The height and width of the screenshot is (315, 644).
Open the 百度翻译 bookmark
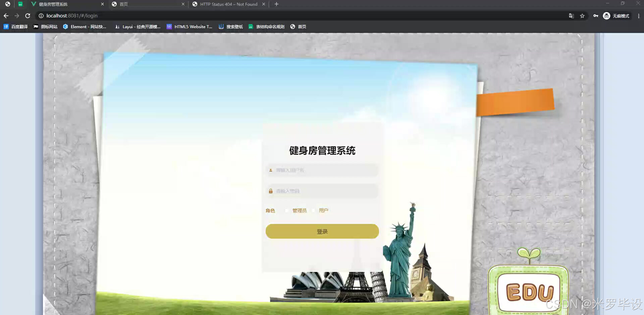pos(15,26)
